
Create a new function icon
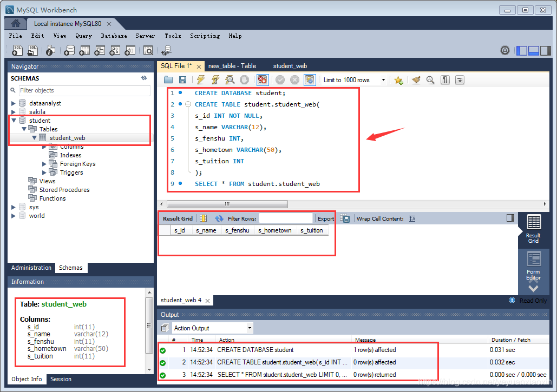[x=130, y=50]
